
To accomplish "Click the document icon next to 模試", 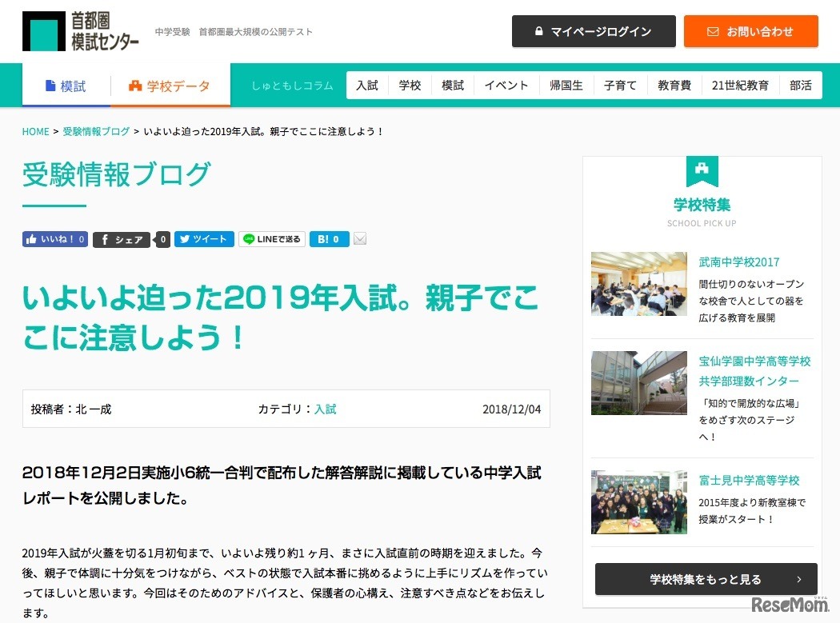I will coord(50,86).
